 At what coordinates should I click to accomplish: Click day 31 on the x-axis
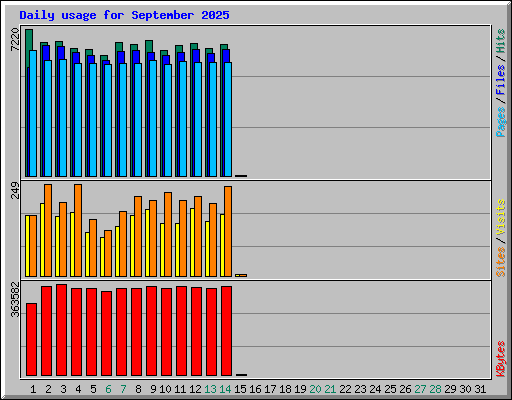480,389
